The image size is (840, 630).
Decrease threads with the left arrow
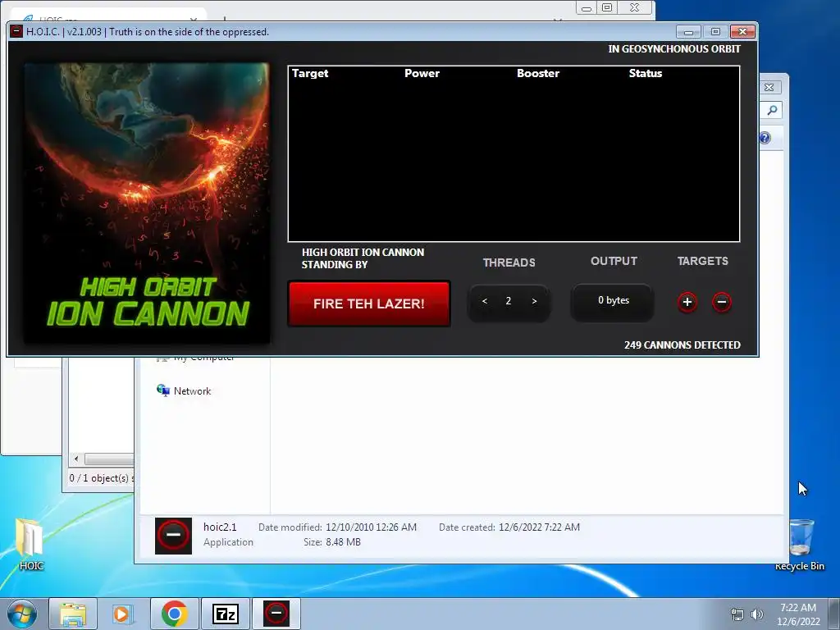(x=484, y=301)
